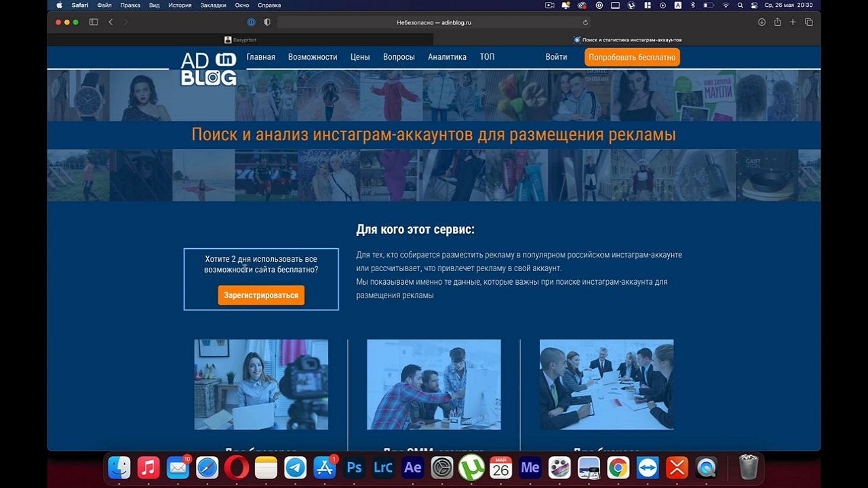Open the История menu in menu bar
The image size is (868, 488).
(x=180, y=5)
